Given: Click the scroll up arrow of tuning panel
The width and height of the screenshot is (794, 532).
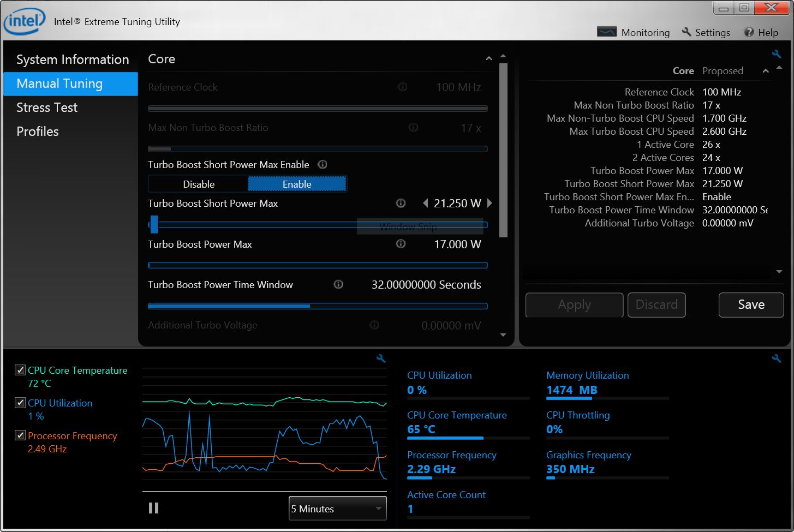Looking at the screenshot, I should click(503, 56).
